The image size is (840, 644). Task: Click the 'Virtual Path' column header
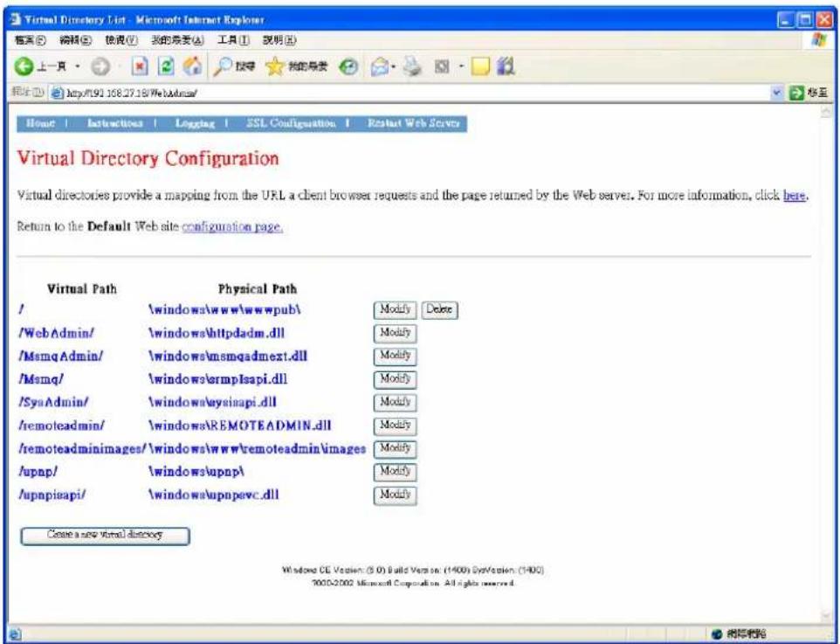pyautogui.click(x=82, y=289)
